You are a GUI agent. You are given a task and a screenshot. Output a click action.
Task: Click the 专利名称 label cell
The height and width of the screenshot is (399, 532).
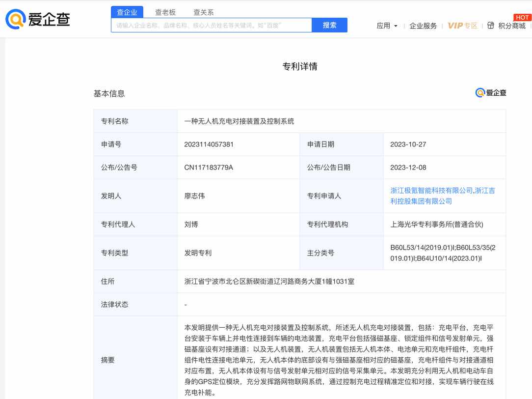tap(135, 121)
